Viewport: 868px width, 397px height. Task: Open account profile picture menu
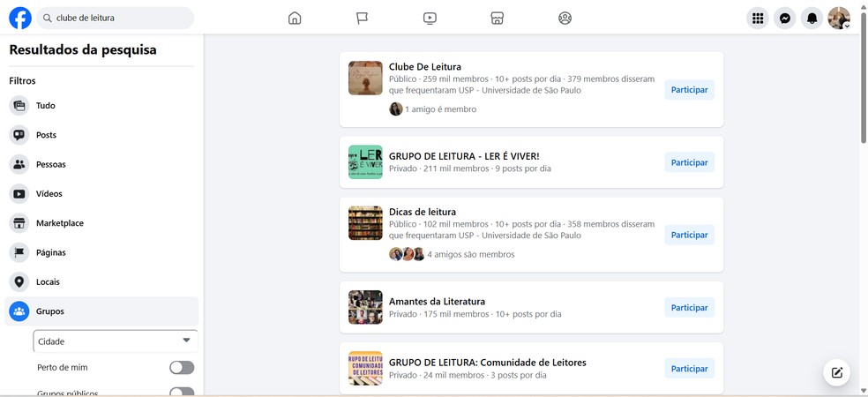click(x=839, y=19)
